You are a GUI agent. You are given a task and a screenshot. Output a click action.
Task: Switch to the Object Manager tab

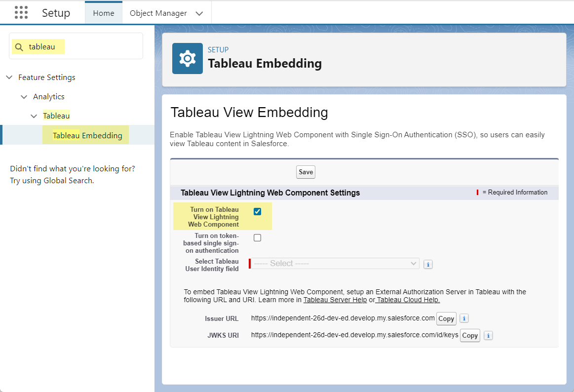point(158,13)
